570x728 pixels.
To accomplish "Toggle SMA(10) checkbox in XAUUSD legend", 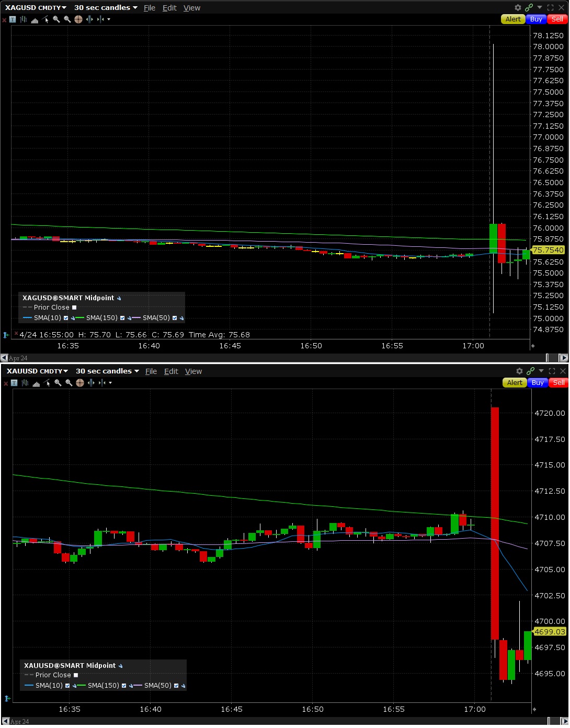I will (67, 686).
